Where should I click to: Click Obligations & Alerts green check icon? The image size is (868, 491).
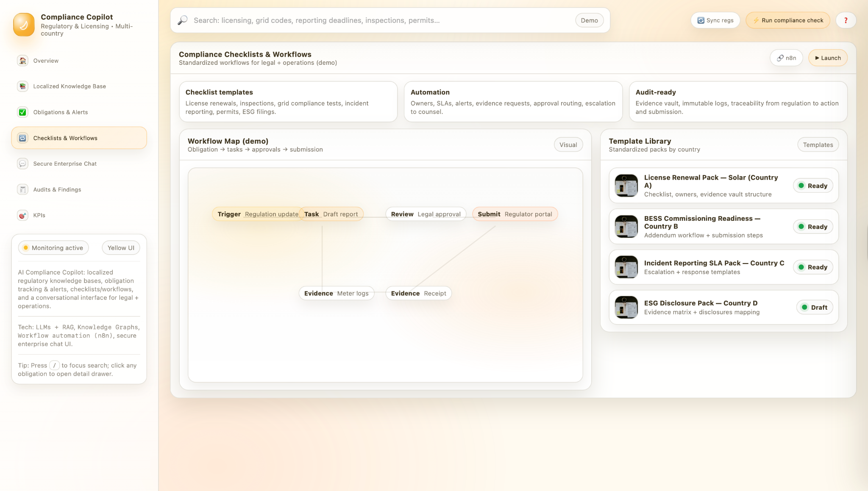22,112
